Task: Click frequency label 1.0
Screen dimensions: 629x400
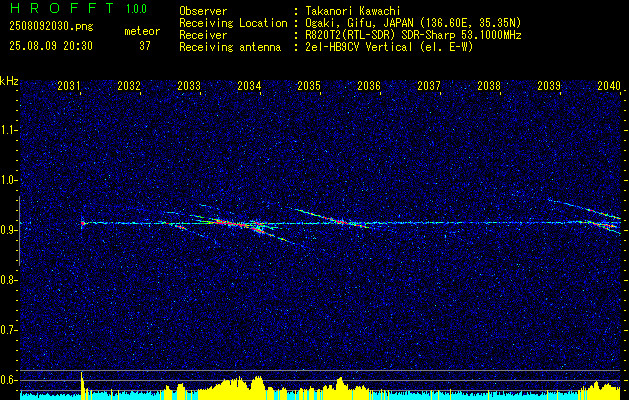Action: point(9,180)
